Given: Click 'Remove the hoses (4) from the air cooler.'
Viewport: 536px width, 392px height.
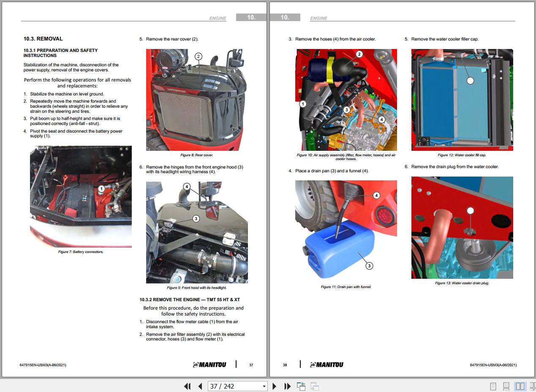Looking at the screenshot, I should click(x=335, y=39).
